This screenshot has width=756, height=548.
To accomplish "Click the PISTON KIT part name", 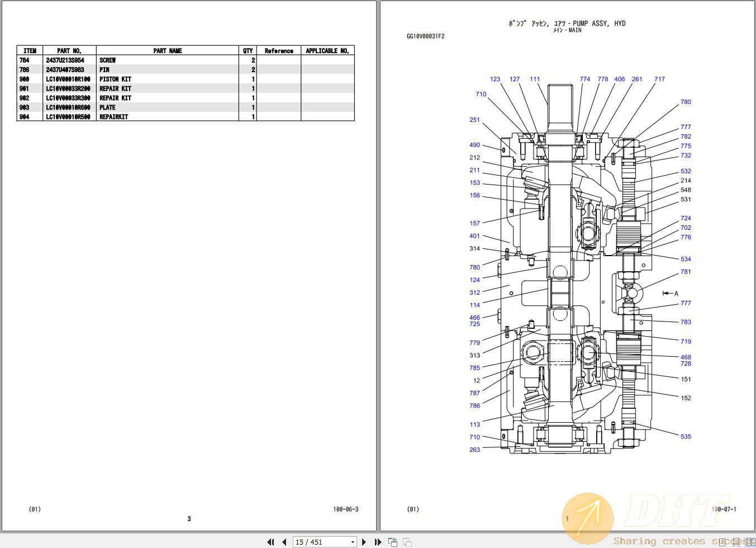I will (x=115, y=79).
